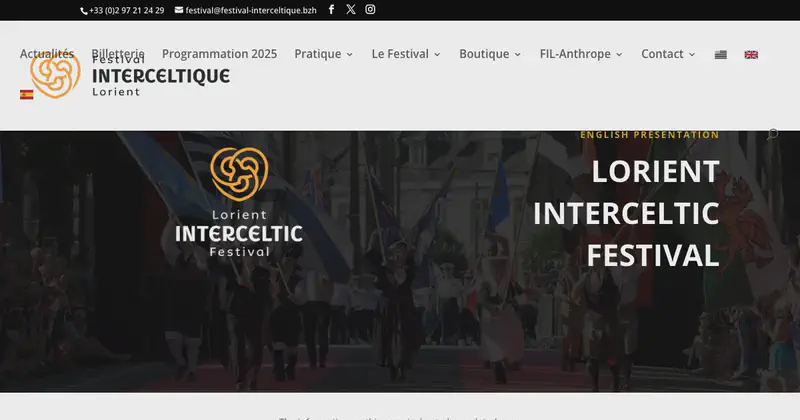Open the Le Festival menu label
The width and height of the screenshot is (800, 420).
tap(400, 54)
